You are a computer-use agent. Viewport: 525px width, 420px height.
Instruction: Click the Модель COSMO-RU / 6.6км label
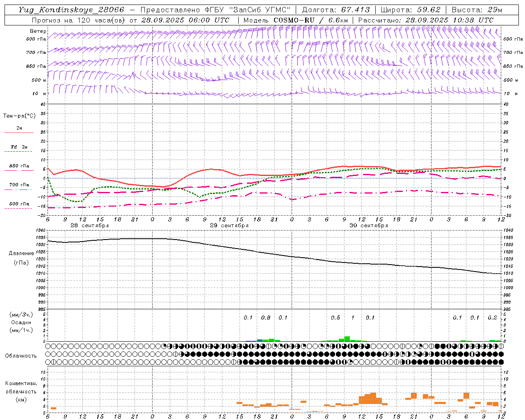(295, 20)
